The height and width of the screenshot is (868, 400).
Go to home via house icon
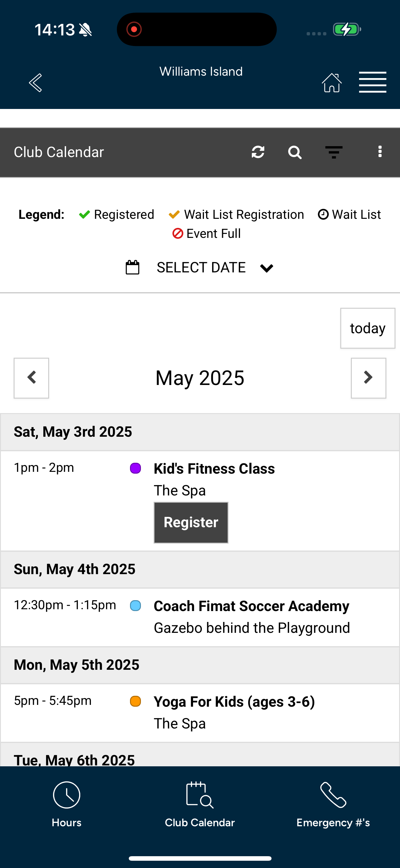332,83
